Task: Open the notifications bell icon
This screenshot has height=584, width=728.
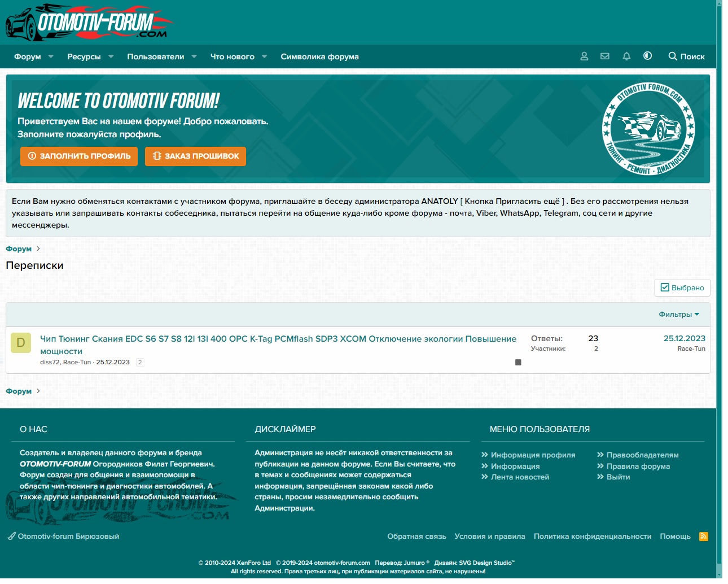Action: [626, 56]
